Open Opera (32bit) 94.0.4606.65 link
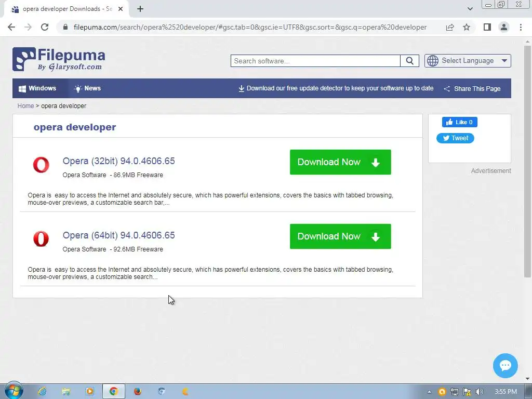Image resolution: width=532 pixels, height=399 pixels. tap(119, 161)
